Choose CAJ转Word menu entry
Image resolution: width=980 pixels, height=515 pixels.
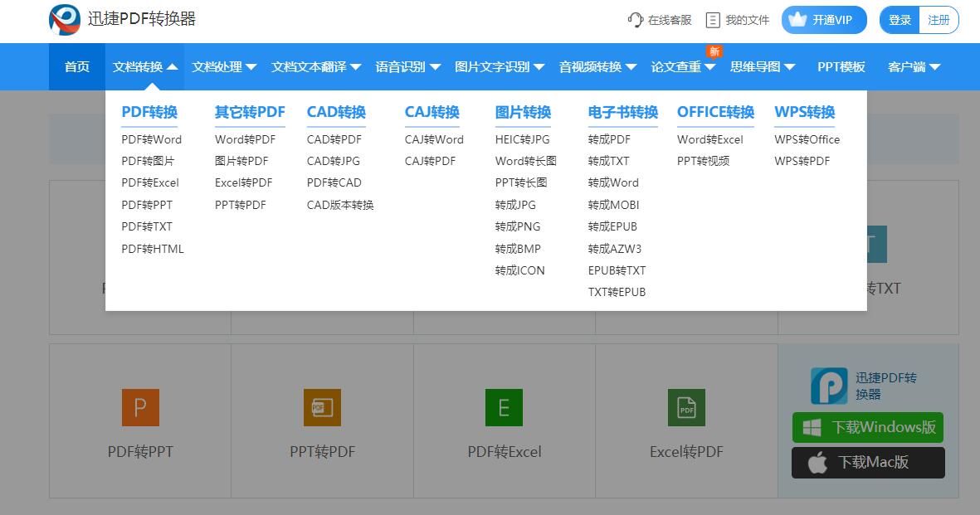[434, 139]
